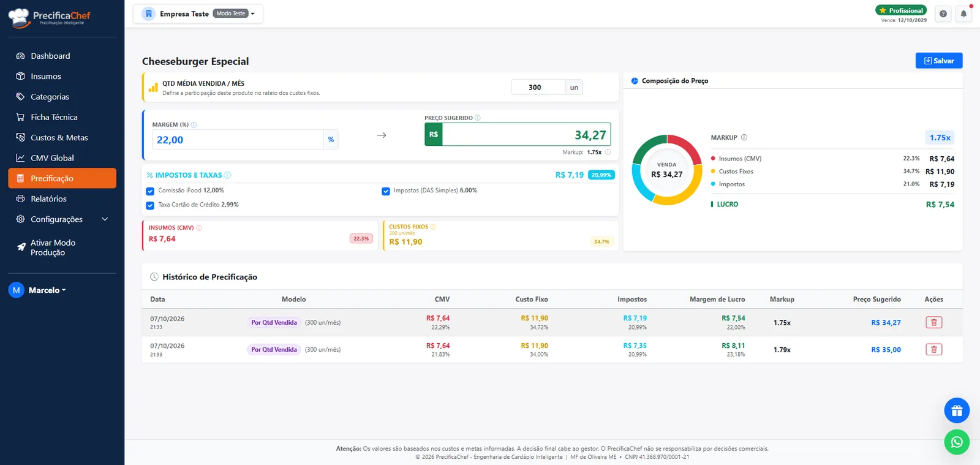This screenshot has height=465, width=980.
Task: Open Ficha Técnica page
Action: [x=62, y=117]
